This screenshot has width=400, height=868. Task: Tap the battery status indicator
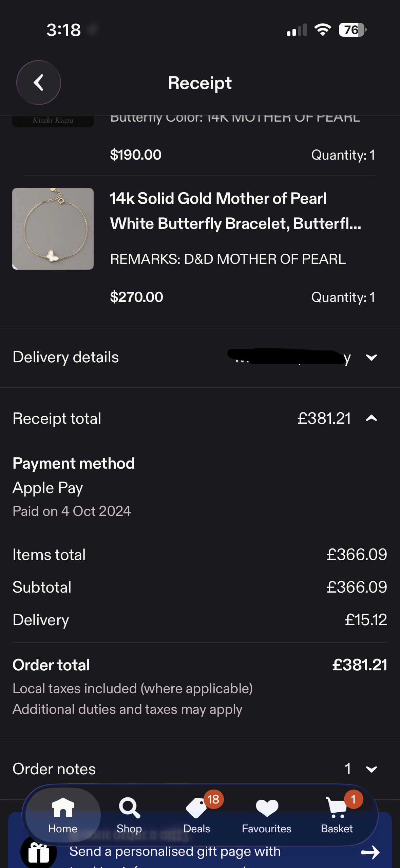click(x=352, y=30)
